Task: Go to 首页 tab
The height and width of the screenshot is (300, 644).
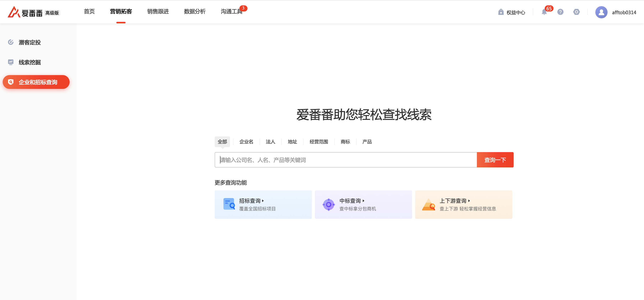Action: [89, 11]
